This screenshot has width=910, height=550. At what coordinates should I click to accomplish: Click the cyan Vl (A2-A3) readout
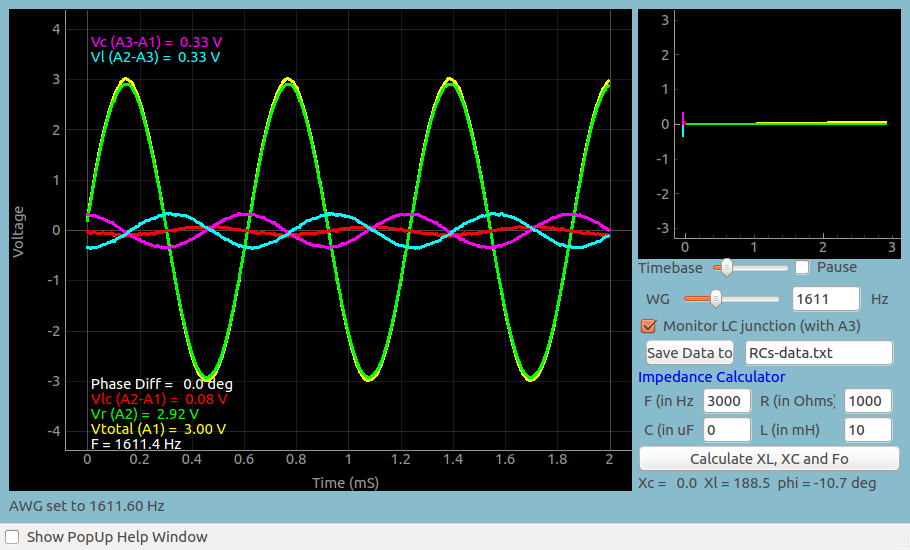pos(155,57)
